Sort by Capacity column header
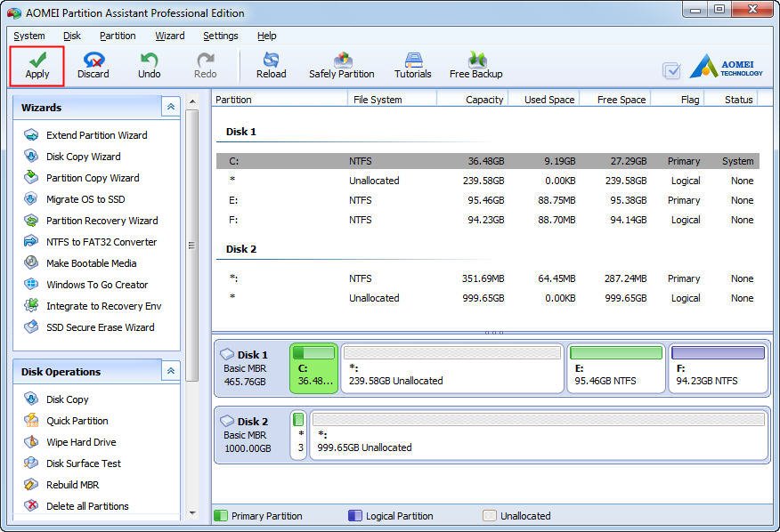The width and height of the screenshot is (780, 532). (472, 100)
